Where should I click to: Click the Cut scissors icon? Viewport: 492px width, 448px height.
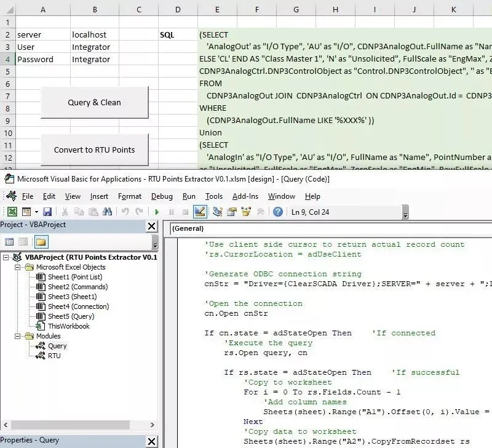click(x=65, y=212)
